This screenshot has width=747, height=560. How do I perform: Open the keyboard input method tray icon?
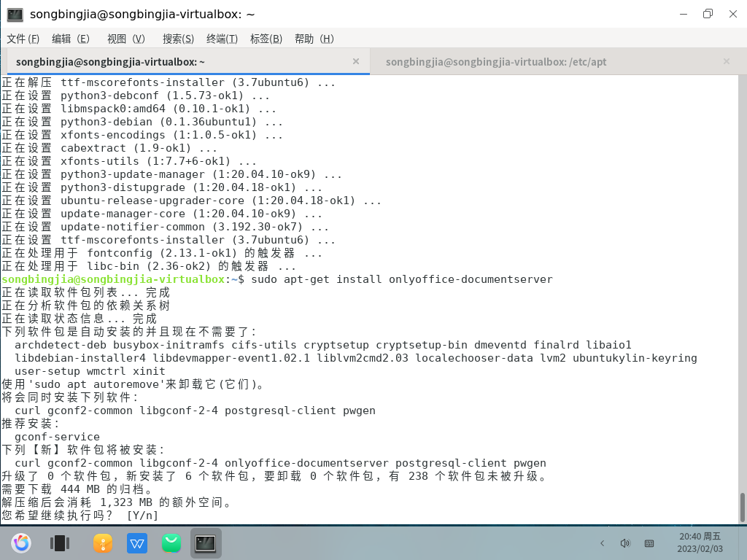coord(649,543)
